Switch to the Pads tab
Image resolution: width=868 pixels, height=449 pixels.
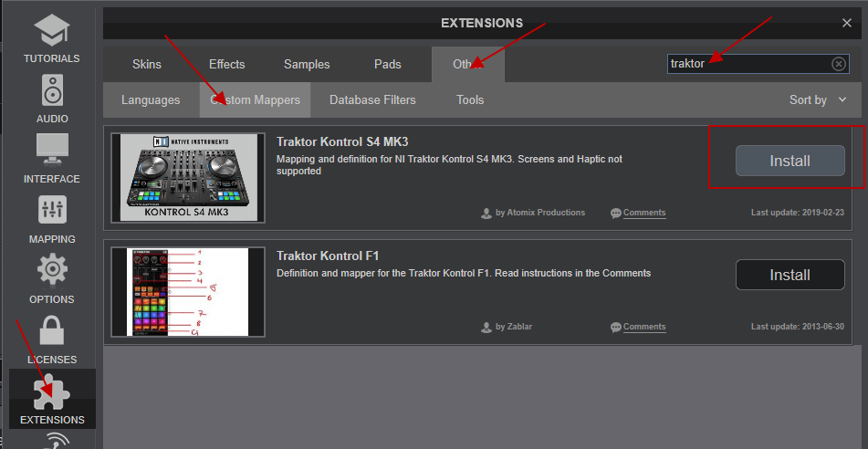388,64
